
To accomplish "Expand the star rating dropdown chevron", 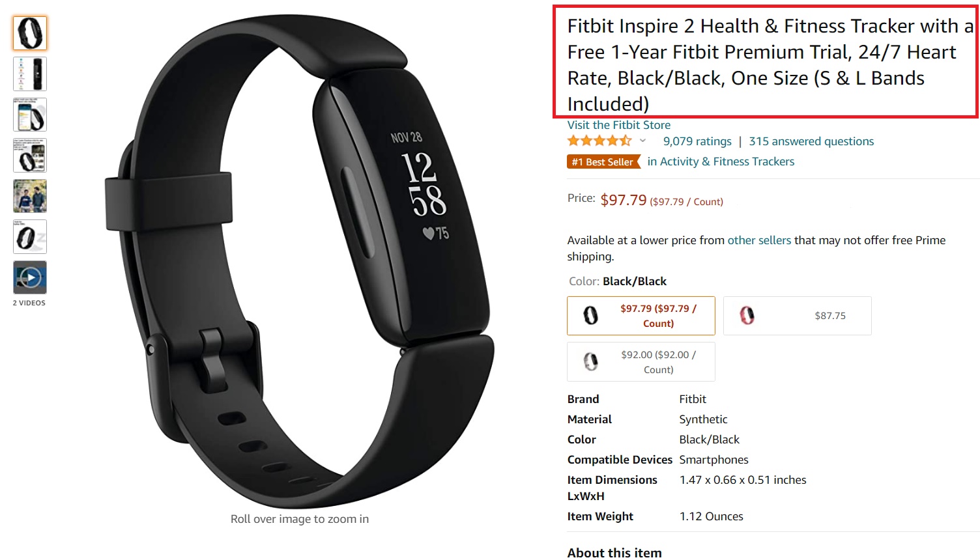I will click(642, 141).
